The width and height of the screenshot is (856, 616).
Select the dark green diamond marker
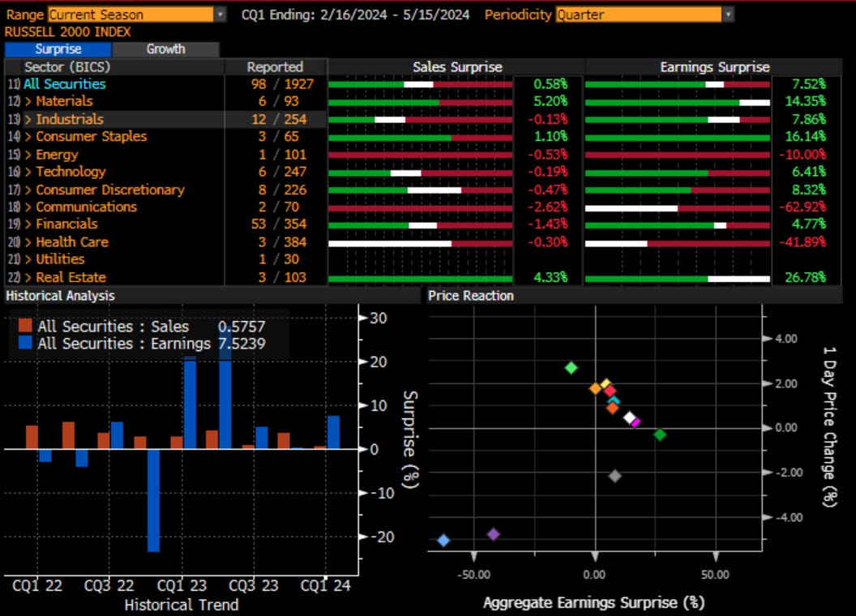tap(660, 434)
